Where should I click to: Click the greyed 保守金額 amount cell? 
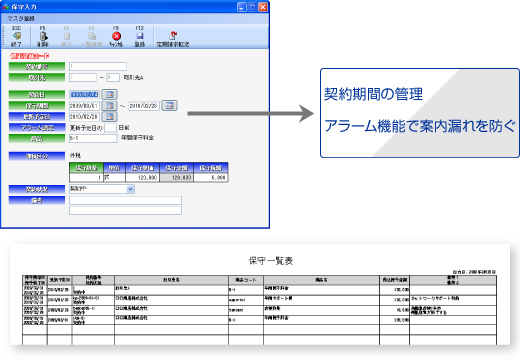(x=177, y=178)
